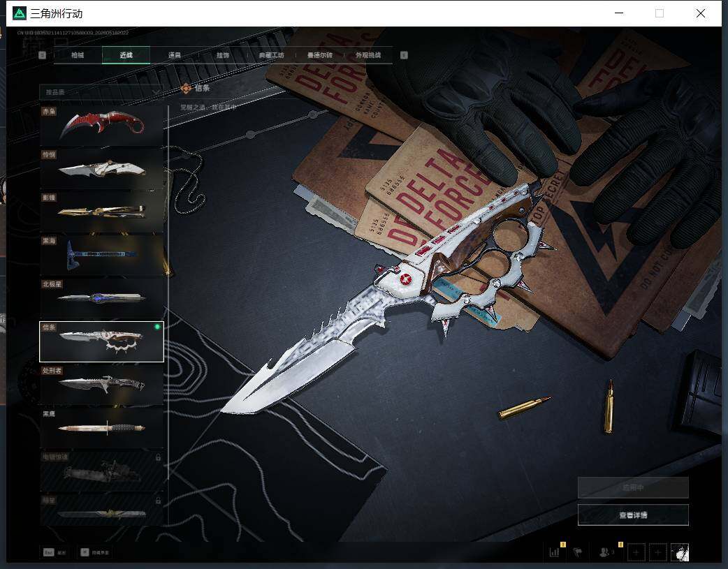Select the 近战 melee tab

126,55
